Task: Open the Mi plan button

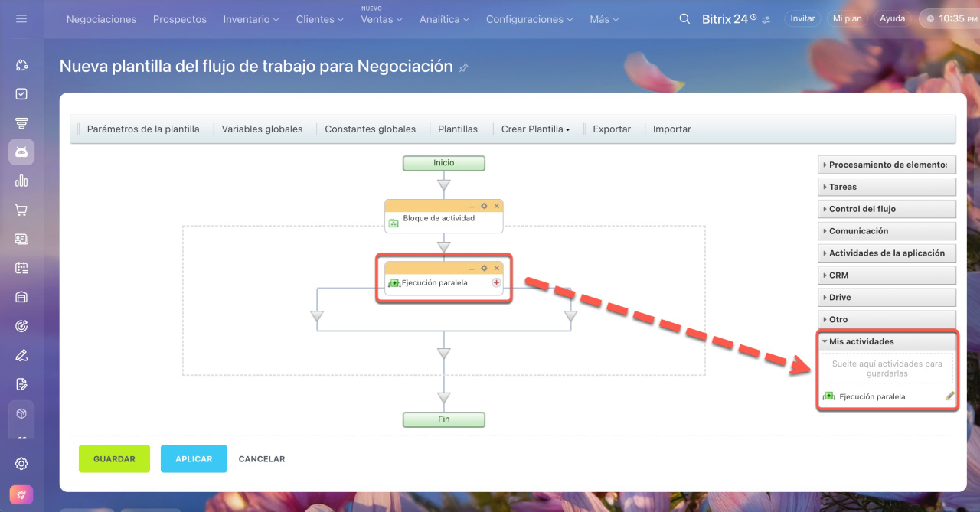Action: coord(848,18)
